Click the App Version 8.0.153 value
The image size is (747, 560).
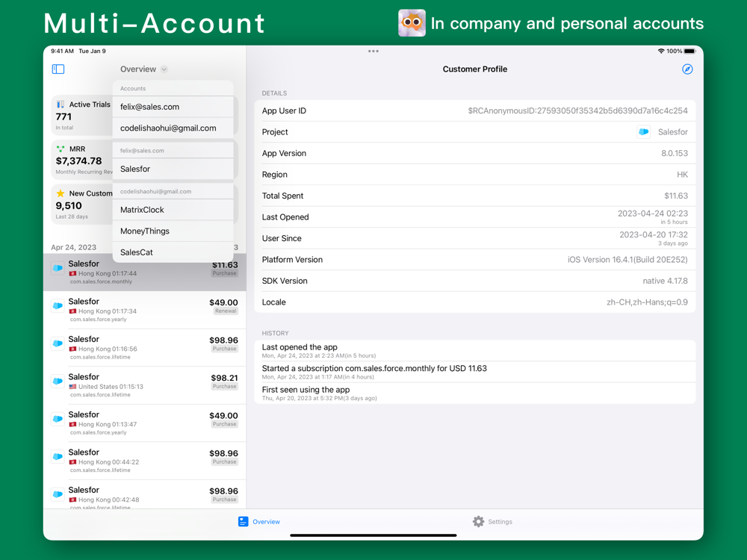click(x=674, y=153)
